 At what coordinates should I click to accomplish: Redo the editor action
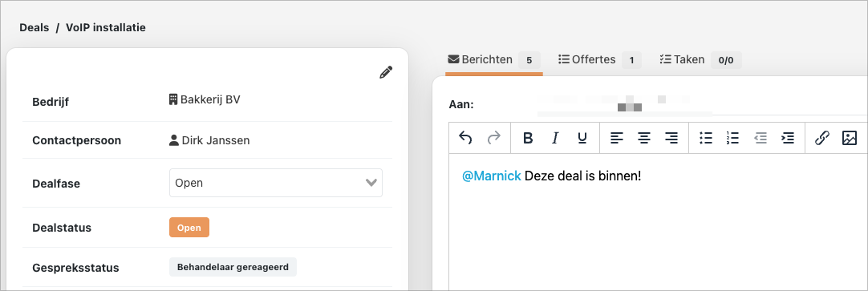pos(494,139)
